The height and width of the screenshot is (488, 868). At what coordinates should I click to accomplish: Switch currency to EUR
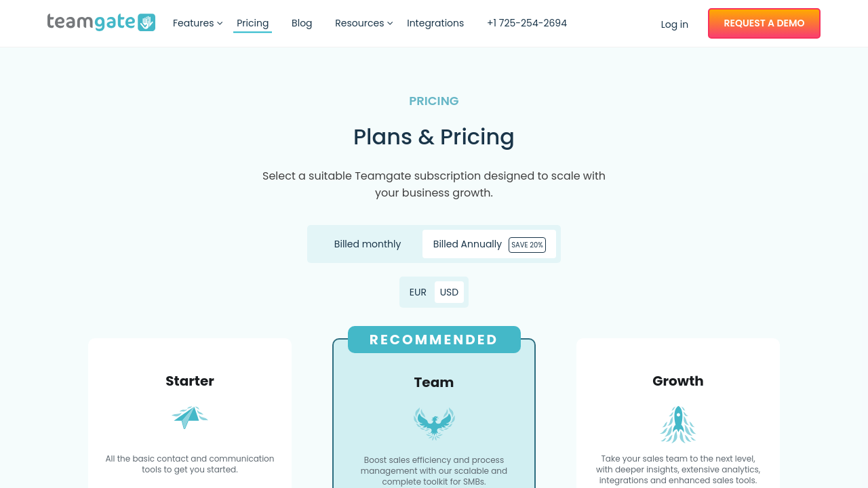418,292
